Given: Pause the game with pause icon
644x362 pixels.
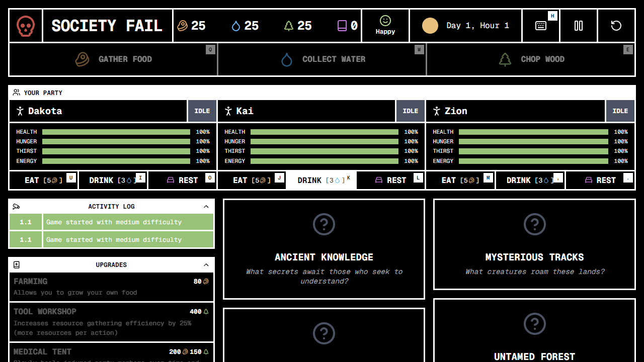Looking at the screenshot, I should 579,26.
